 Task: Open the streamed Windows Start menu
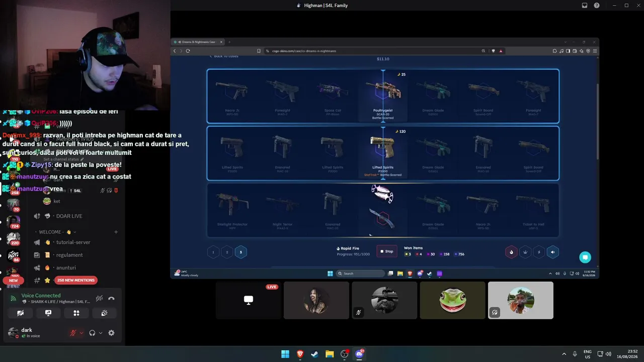[x=330, y=274]
